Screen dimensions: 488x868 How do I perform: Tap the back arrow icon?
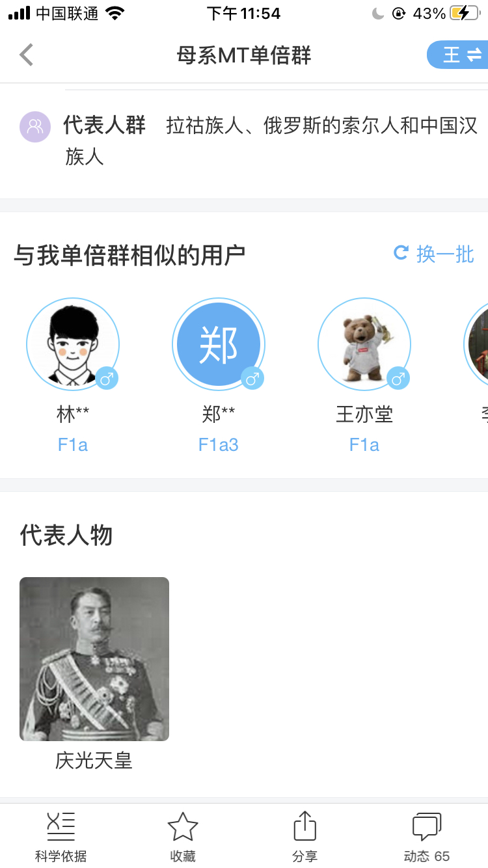pyautogui.click(x=26, y=55)
